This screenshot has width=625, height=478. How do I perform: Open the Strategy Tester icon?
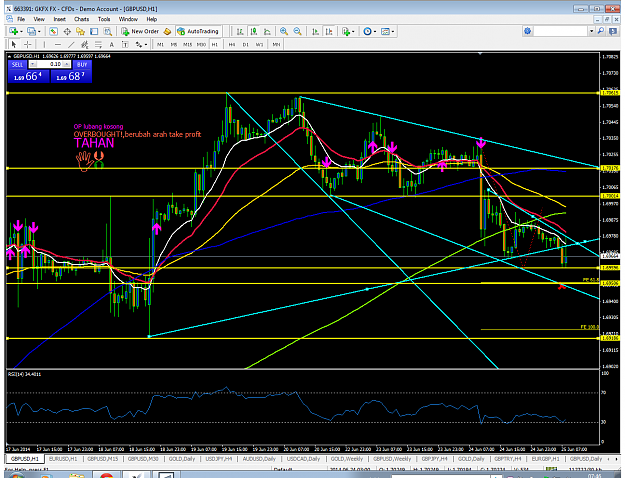point(108,31)
